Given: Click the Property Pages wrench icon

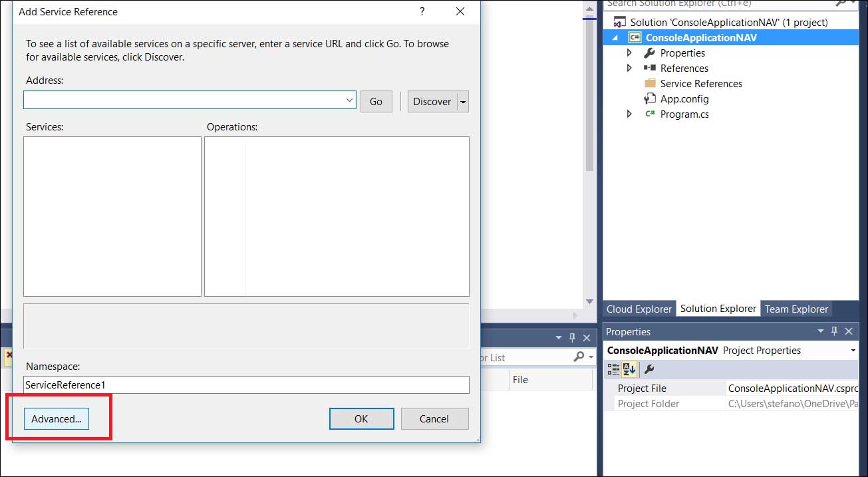Looking at the screenshot, I should (x=650, y=369).
